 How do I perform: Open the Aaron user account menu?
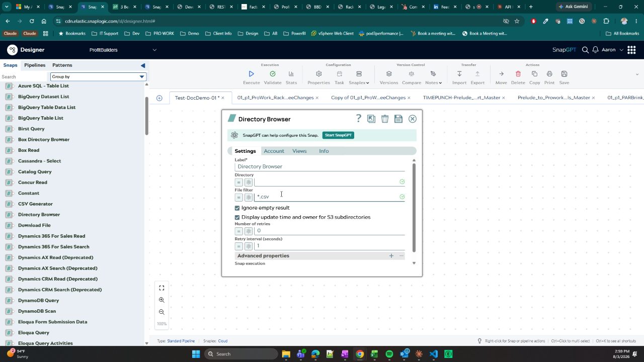coord(612,50)
